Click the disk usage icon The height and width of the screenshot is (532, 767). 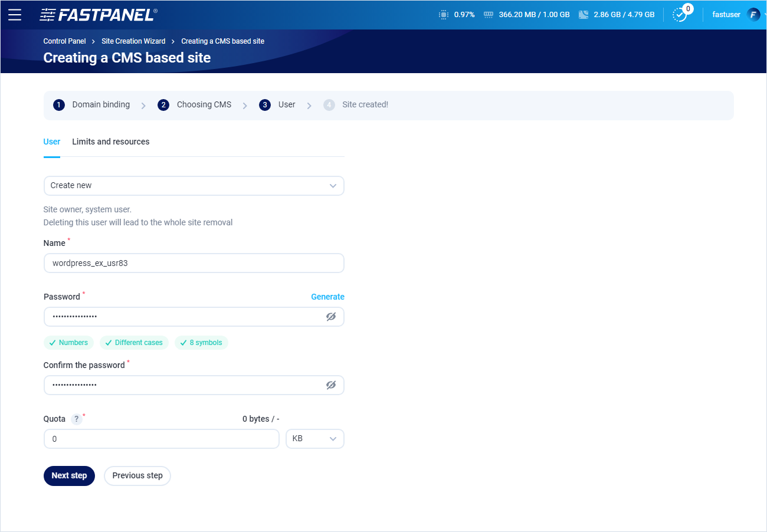(x=584, y=15)
